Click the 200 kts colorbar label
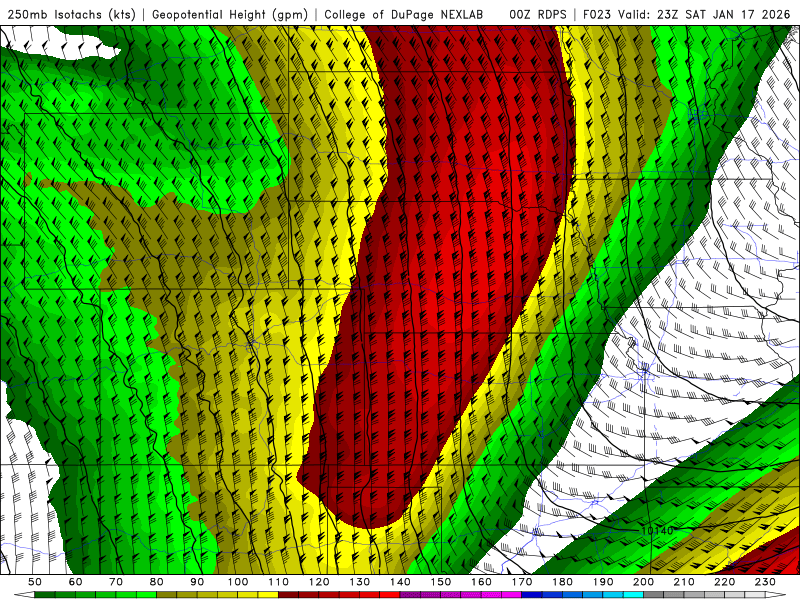Viewport: 800px width, 600px height. tap(643, 582)
